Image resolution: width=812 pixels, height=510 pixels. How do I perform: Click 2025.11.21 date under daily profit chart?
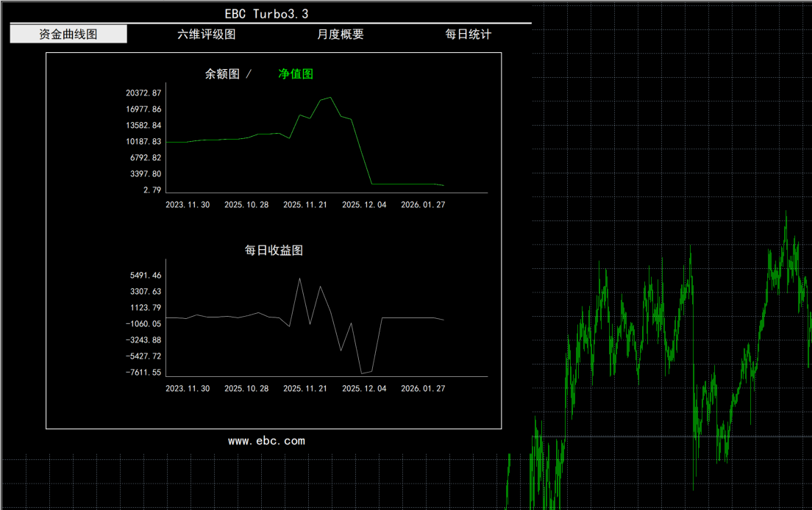click(x=305, y=389)
